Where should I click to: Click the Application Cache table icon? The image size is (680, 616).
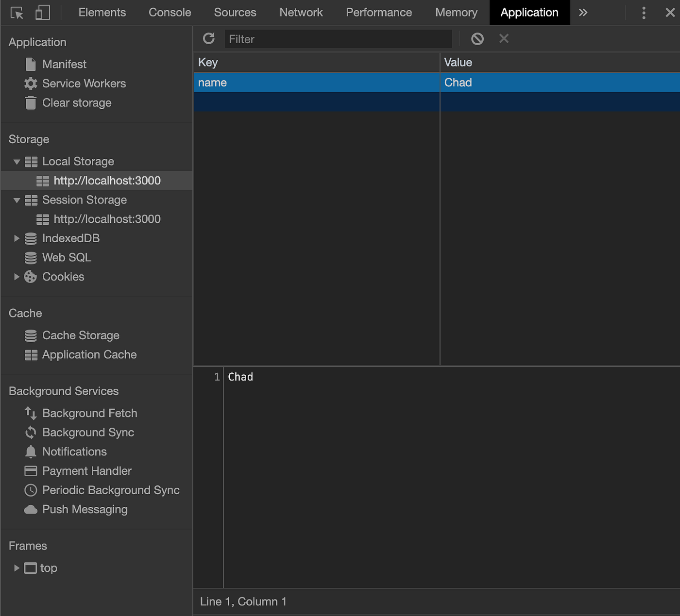[31, 355]
